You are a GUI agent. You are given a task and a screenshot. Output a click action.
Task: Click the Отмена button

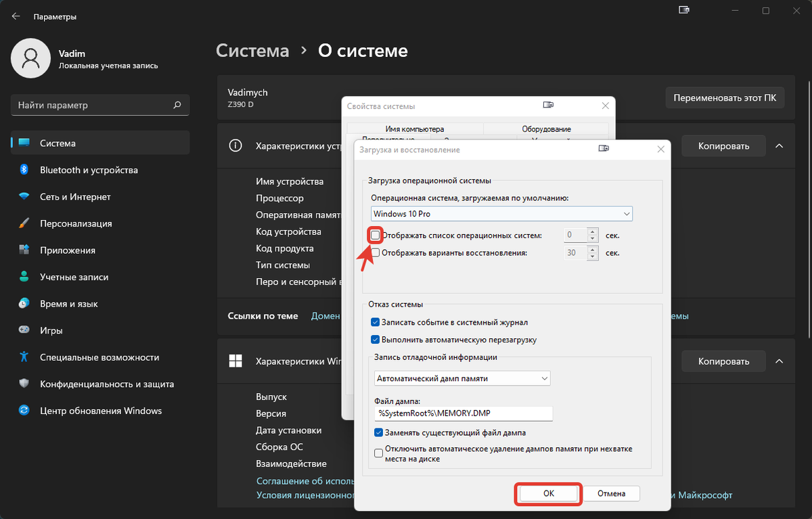click(x=611, y=493)
